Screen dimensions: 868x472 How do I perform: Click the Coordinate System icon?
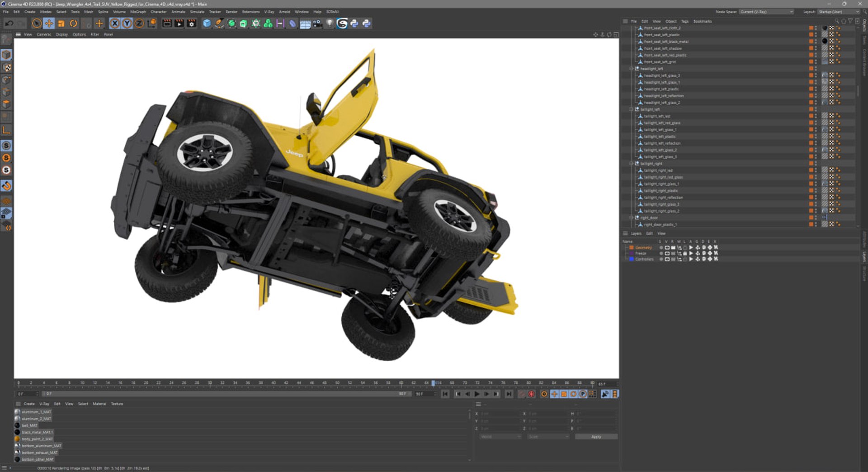point(152,24)
